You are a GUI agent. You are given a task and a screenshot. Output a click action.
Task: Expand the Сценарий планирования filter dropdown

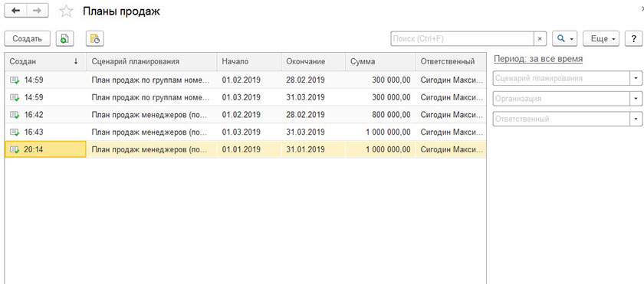click(x=636, y=78)
